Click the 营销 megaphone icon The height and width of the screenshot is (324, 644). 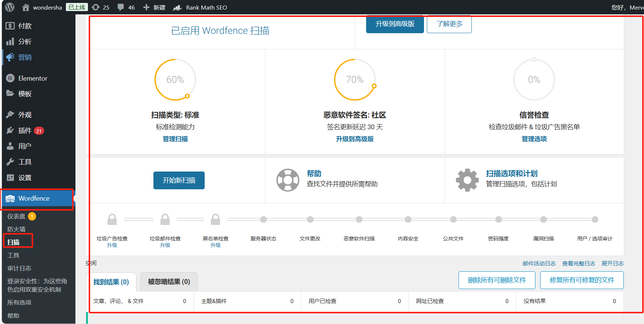pyautogui.click(x=10, y=57)
